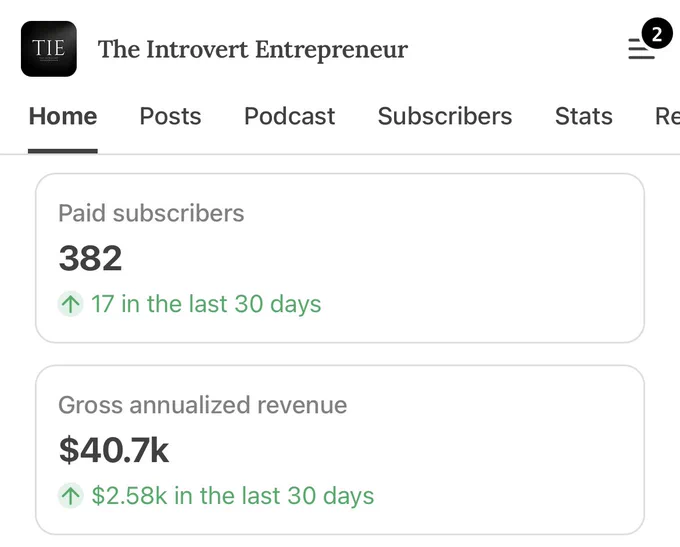
Task: Click the $40.7k revenue figure
Action: tap(114, 450)
